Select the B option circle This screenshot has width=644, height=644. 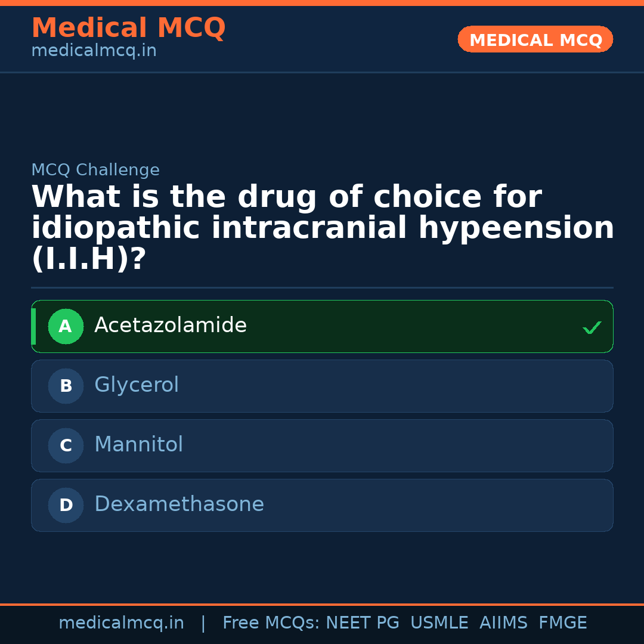[66, 386]
